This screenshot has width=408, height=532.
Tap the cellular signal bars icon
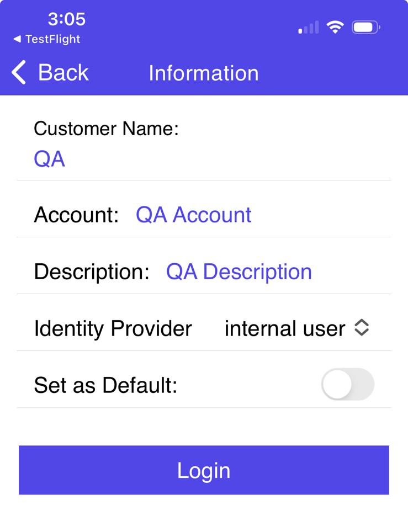pyautogui.click(x=308, y=28)
